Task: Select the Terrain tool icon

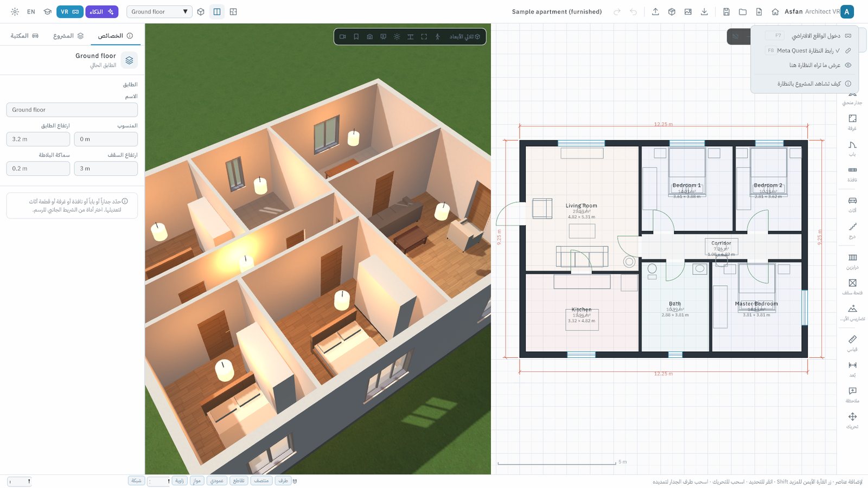Action: 852,309
